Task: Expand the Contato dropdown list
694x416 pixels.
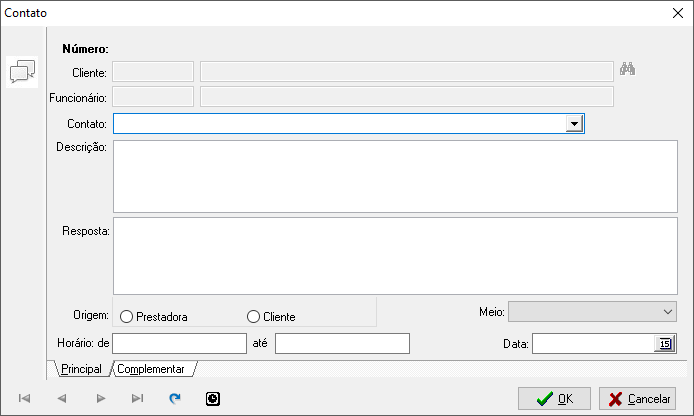Action: [574, 123]
